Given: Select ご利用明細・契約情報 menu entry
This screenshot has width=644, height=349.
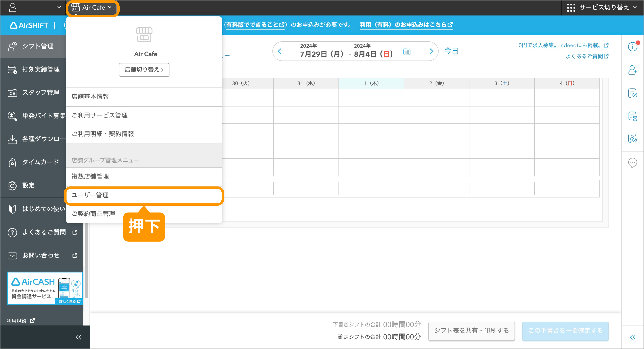Looking at the screenshot, I should [x=144, y=134].
